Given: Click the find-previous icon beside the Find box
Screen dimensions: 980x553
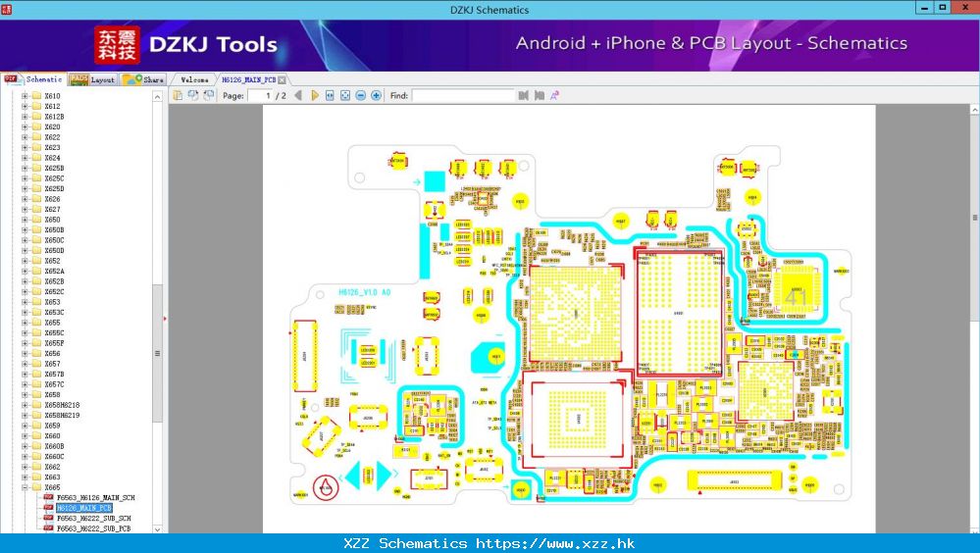Looking at the screenshot, I should (x=524, y=96).
